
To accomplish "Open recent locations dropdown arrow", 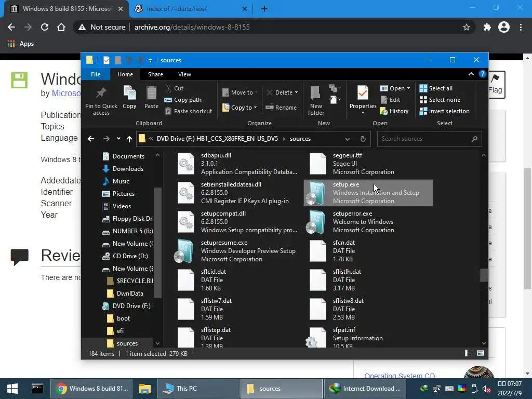I will pyautogui.click(x=118, y=139).
